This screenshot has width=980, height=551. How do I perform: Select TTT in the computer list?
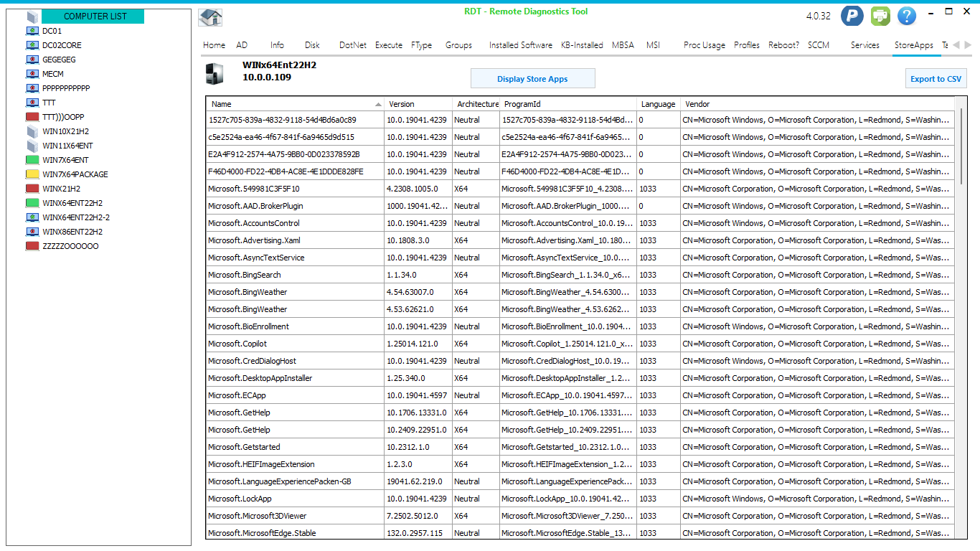point(49,103)
